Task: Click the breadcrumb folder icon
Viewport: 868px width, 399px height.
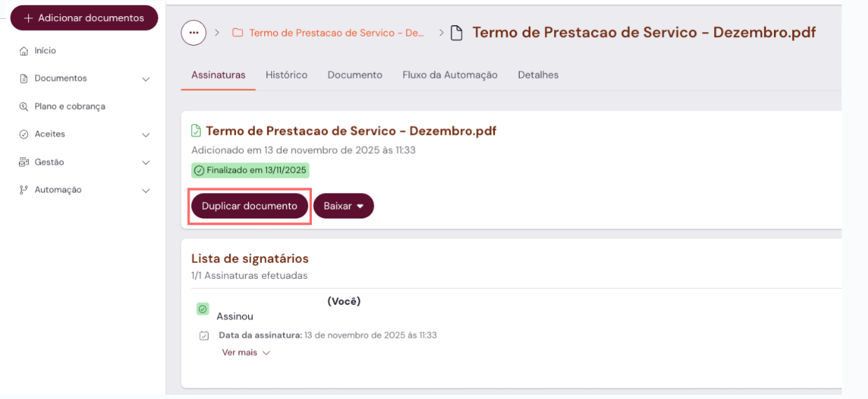Action: point(238,33)
